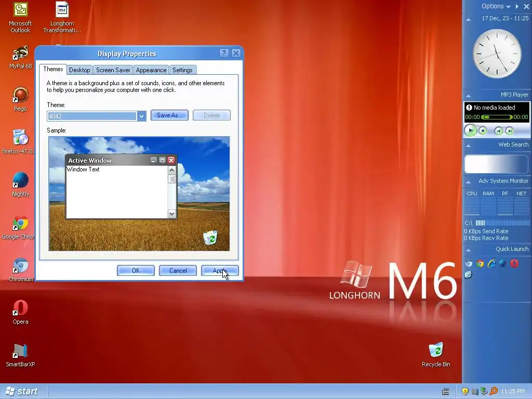The width and height of the screenshot is (532, 399).
Task: Select the Google Chrome desktop shortcut
Action: (18, 228)
